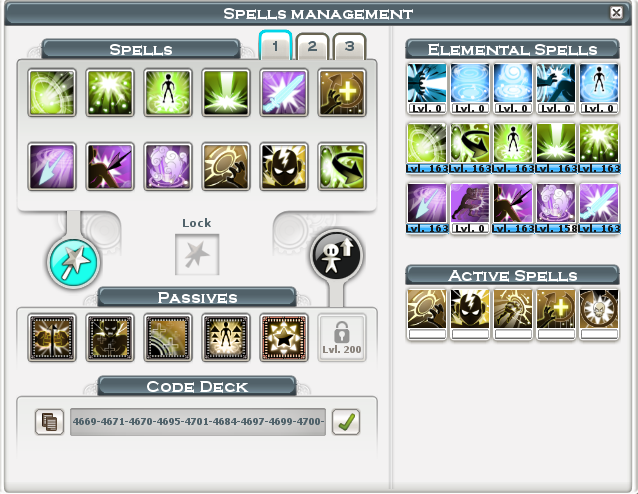Close the Spells Management window
638x494 pixels.
coord(616,13)
